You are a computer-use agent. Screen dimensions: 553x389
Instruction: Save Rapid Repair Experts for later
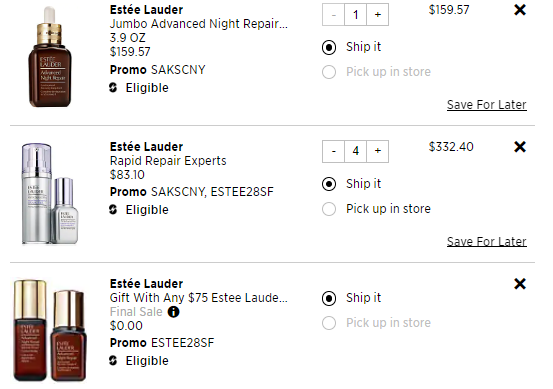click(487, 242)
